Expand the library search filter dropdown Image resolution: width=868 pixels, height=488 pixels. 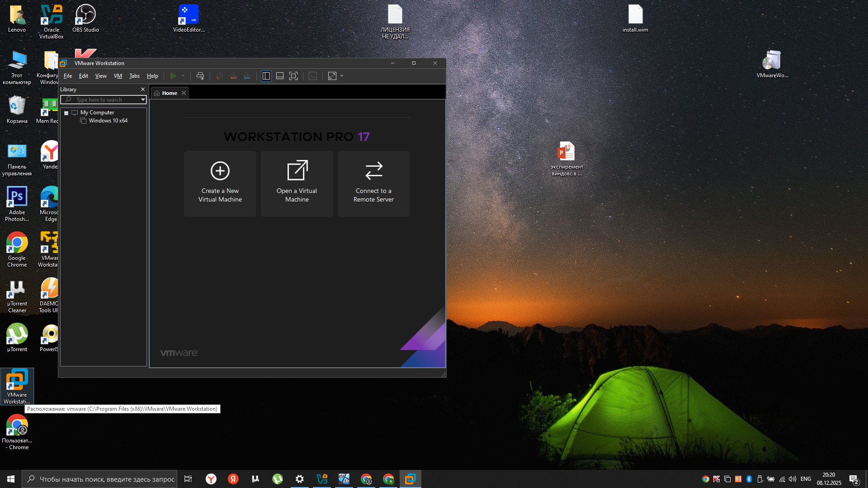point(143,100)
